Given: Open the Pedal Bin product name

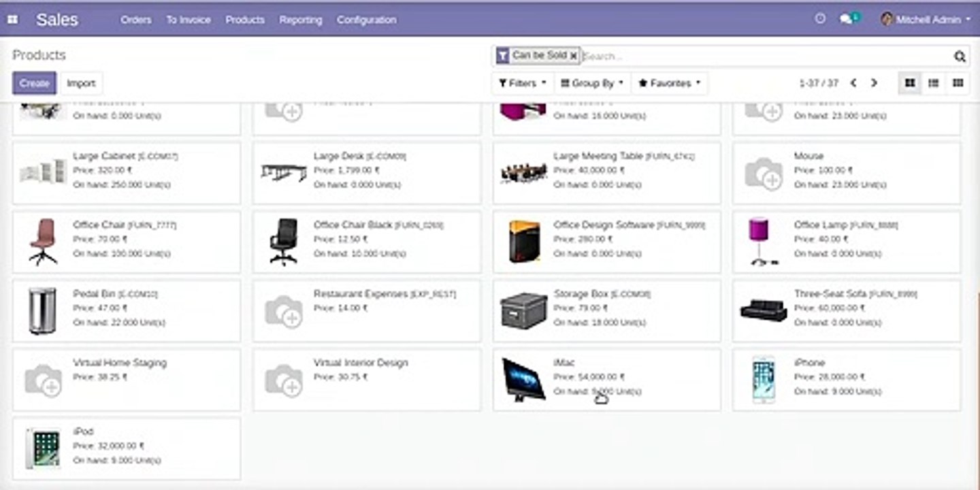Looking at the screenshot, I should pos(94,294).
